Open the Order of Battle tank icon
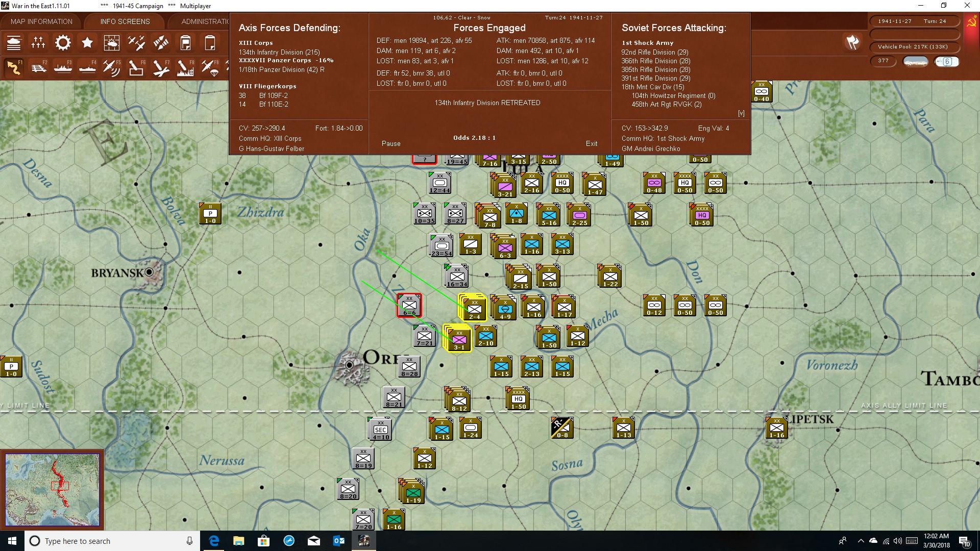The height and width of the screenshot is (551, 980). coord(14,43)
